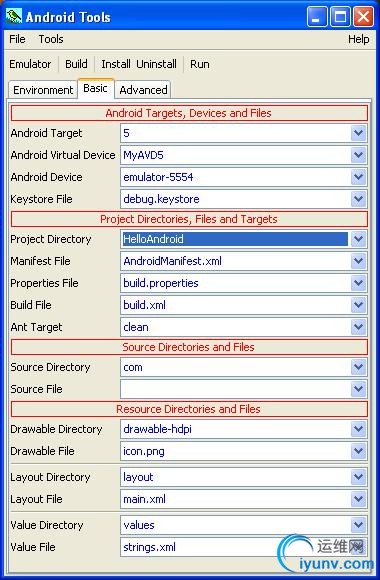Open the Help menu

(x=359, y=39)
